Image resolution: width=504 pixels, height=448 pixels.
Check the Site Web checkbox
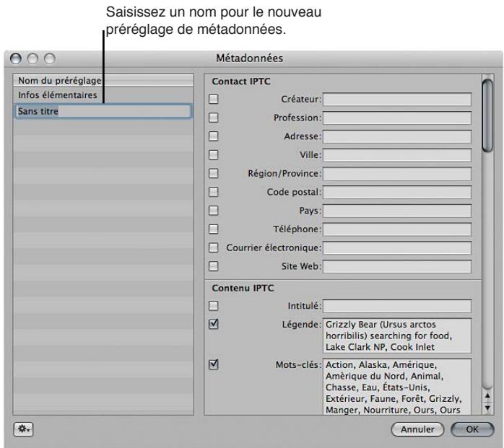pos(214,266)
